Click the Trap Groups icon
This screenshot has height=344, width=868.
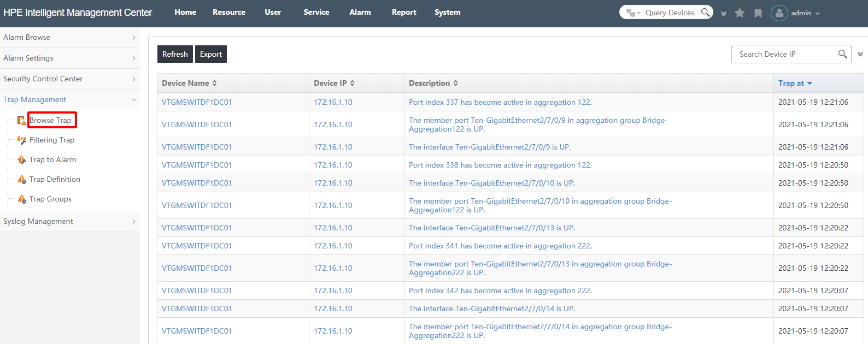(x=21, y=199)
